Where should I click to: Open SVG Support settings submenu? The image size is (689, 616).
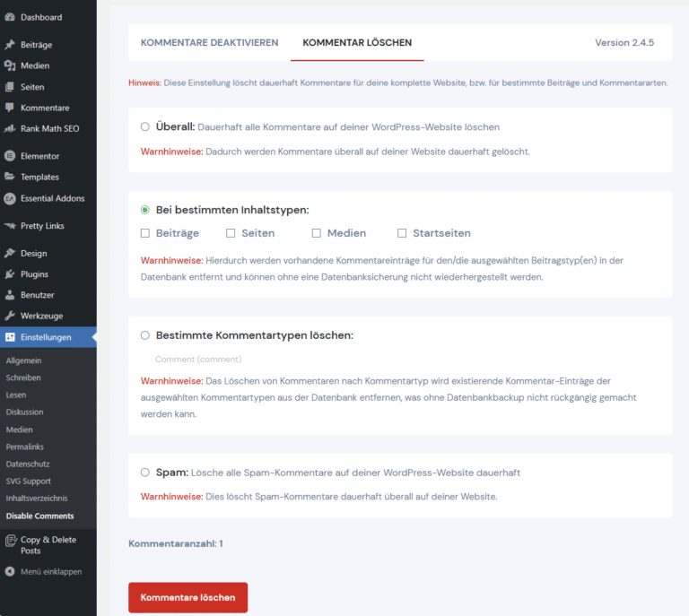tap(29, 482)
